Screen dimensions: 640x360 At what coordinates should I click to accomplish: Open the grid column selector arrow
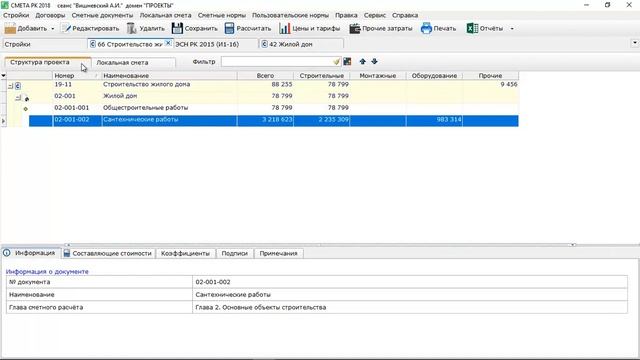pyautogui.click(x=3, y=76)
